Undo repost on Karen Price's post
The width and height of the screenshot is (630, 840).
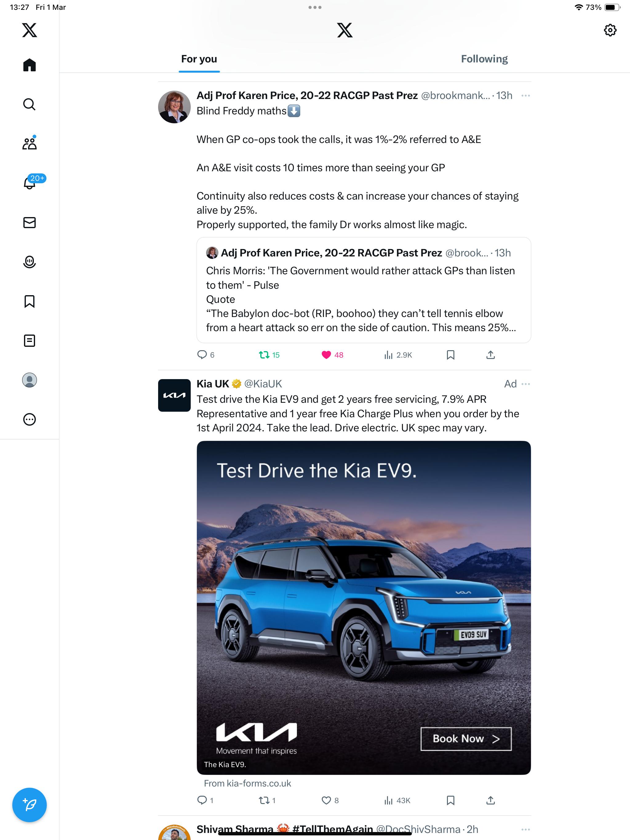(x=269, y=355)
